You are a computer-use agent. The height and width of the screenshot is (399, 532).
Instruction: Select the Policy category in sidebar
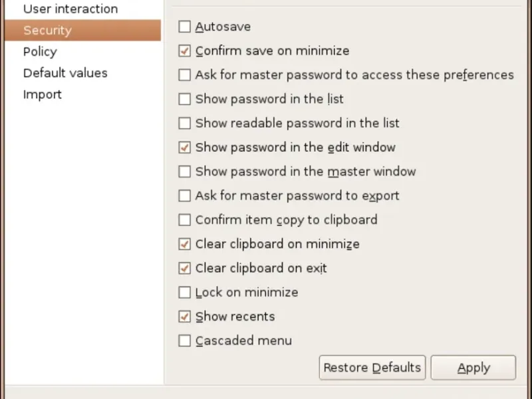tap(40, 52)
